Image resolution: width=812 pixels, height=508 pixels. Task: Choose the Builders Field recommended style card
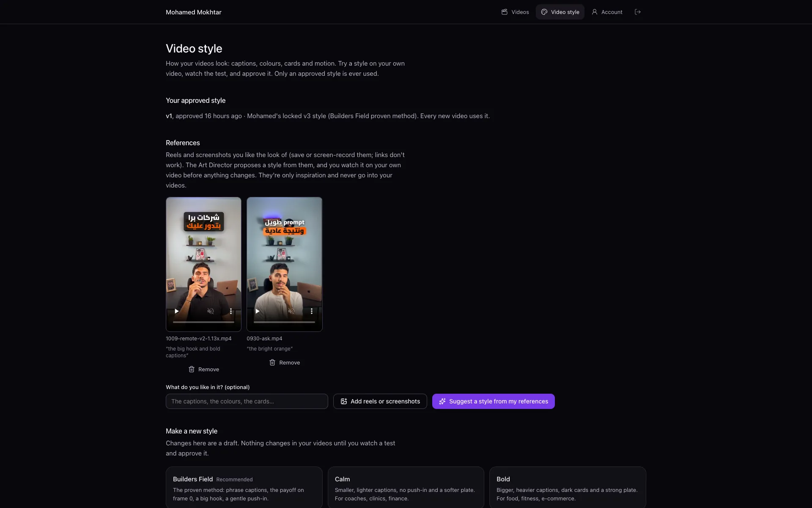(244, 487)
